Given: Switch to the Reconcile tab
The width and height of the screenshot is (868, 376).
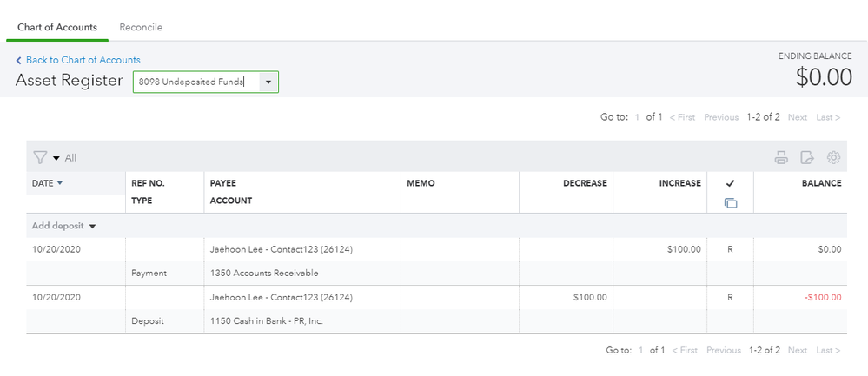Looking at the screenshot, I should [x=141, y=27].
